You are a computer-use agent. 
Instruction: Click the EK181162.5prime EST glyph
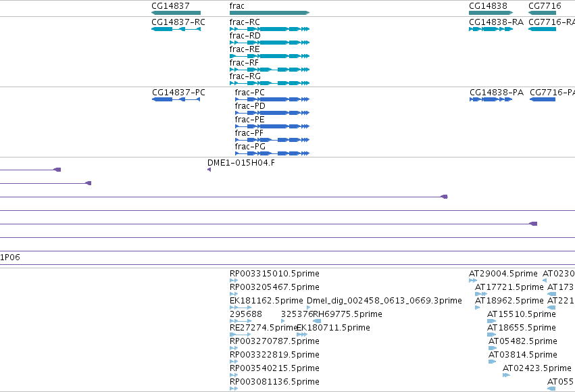(241, 308)
